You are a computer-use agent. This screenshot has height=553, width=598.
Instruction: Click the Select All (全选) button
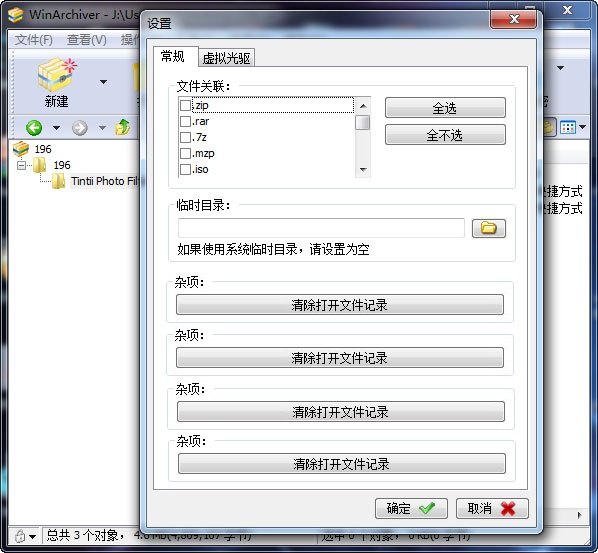coord(445,108)
